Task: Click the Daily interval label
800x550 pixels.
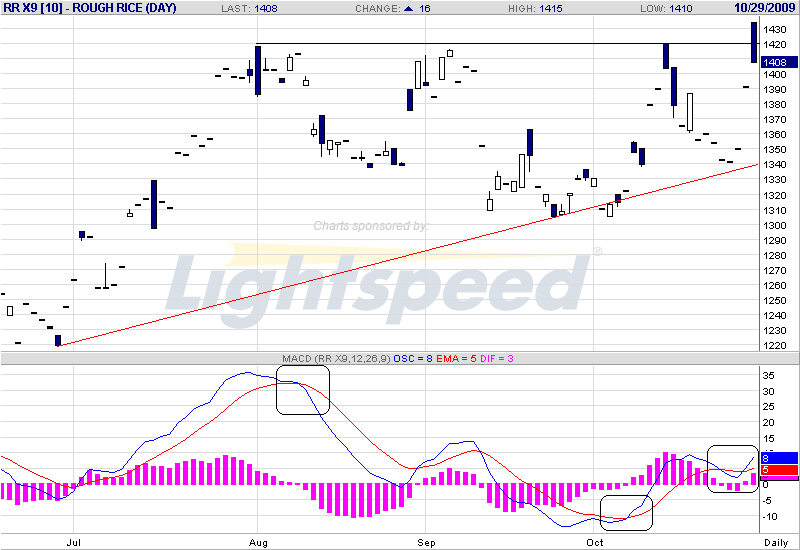Action: point(776,542)
